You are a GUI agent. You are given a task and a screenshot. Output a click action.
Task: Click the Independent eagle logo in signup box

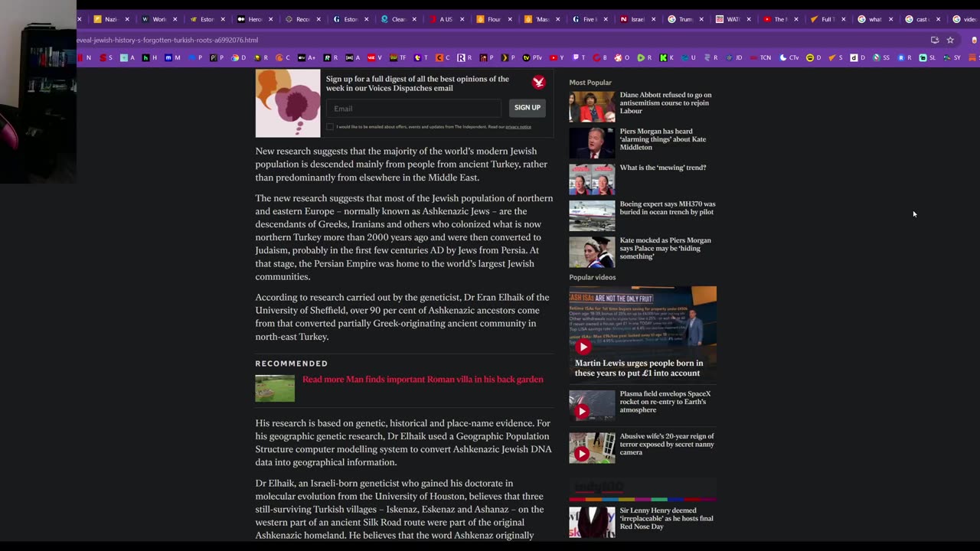tap(539, 82)
